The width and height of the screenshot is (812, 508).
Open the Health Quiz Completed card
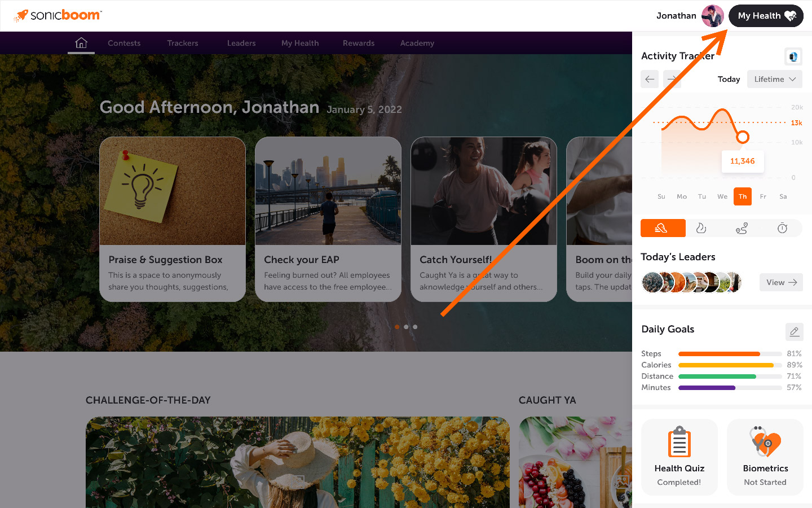(679, 457)
